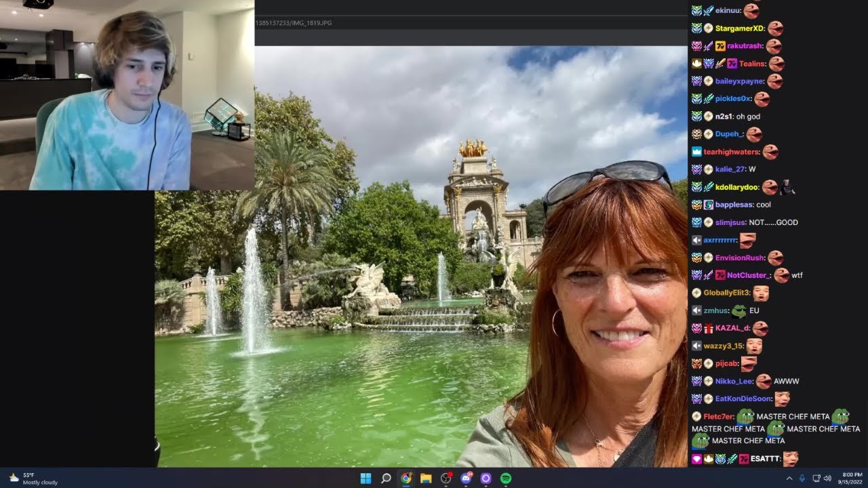This screenshot has height=488, width=868.
Task: Click username NotCluster_ in chat
Action: pos(749,275)
